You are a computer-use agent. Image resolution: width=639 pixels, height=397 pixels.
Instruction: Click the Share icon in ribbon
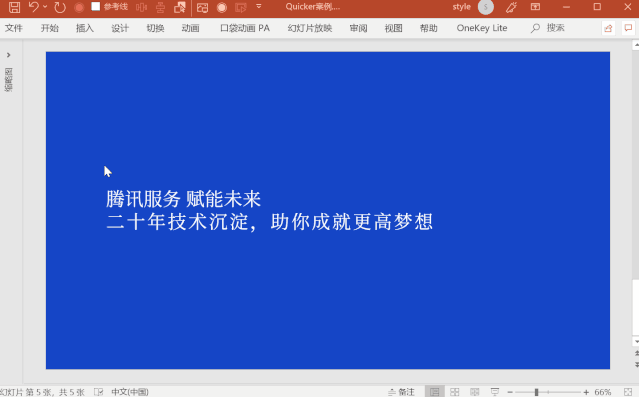click(608, 28)
